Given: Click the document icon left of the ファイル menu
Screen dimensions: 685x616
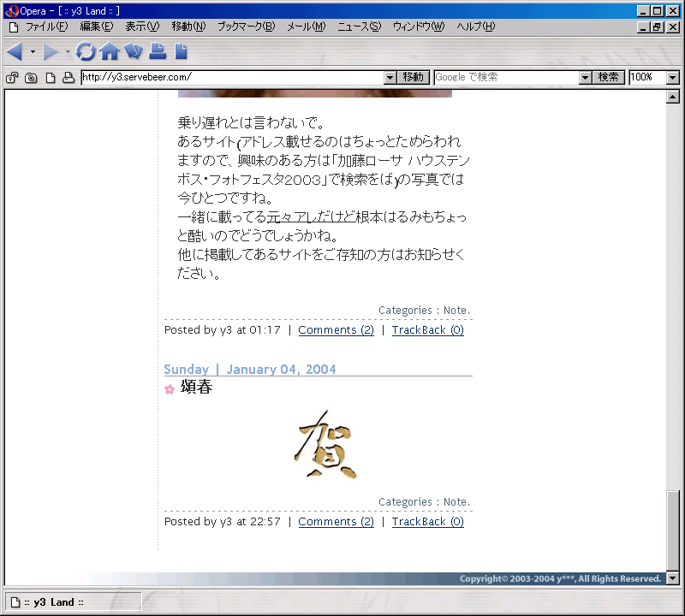Looking at the screenshot, I should click(x=14, y=27).
